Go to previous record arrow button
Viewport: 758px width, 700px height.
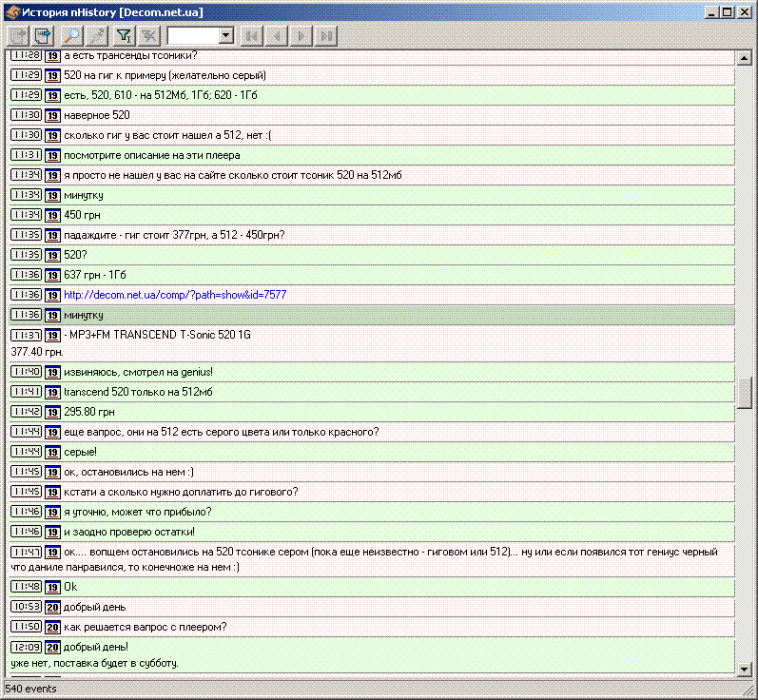pos(277,36)
